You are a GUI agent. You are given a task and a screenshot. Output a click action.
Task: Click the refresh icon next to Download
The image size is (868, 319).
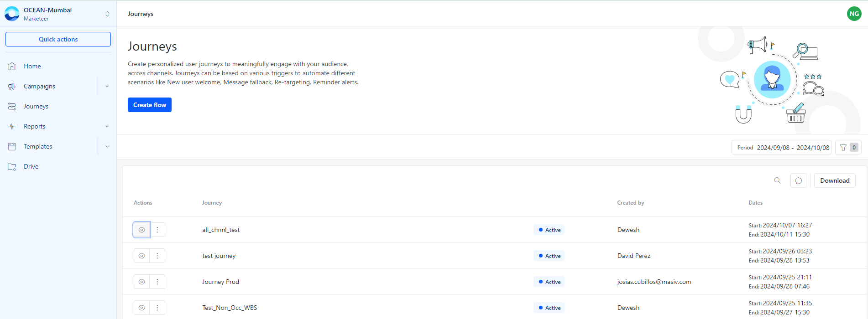[x=799, y=180]
